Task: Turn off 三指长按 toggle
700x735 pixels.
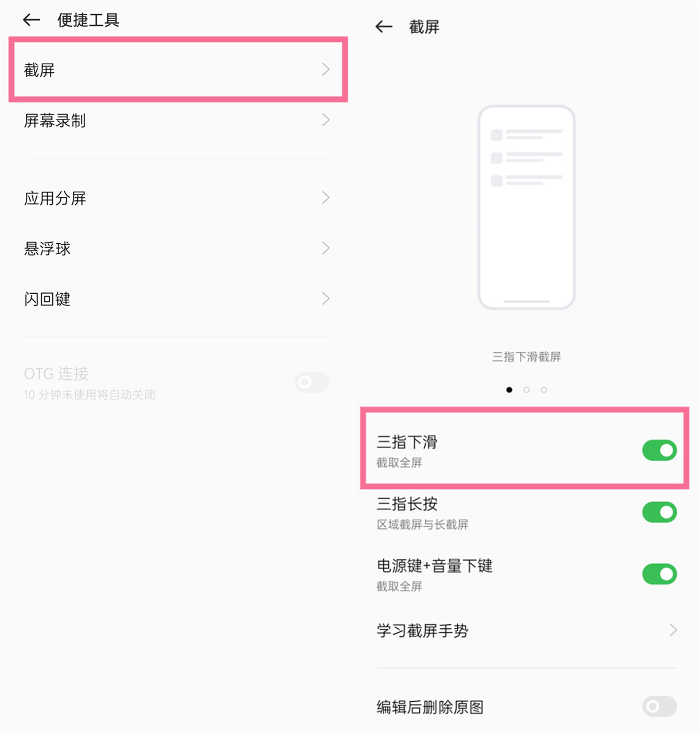Action: click(659, 512)
